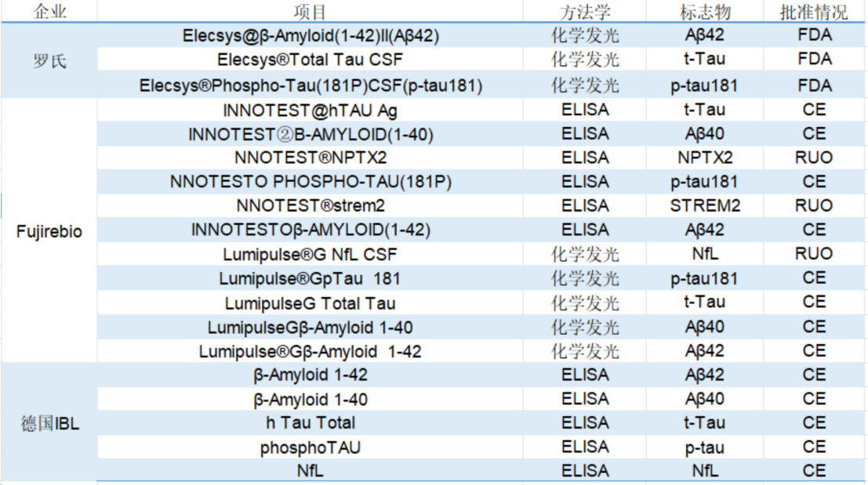Click NfL marker in Lumipulse G NfL CSF row

[x=705, y=254]
